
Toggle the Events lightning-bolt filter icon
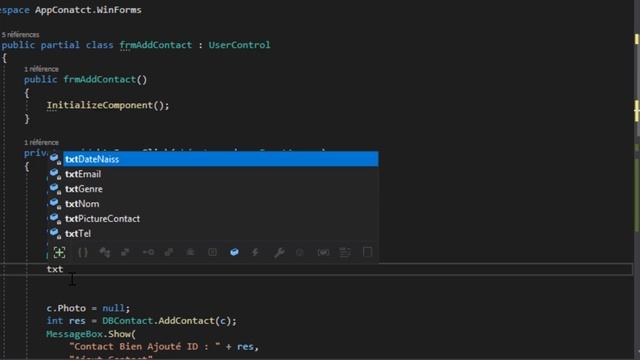click(256, 252)
